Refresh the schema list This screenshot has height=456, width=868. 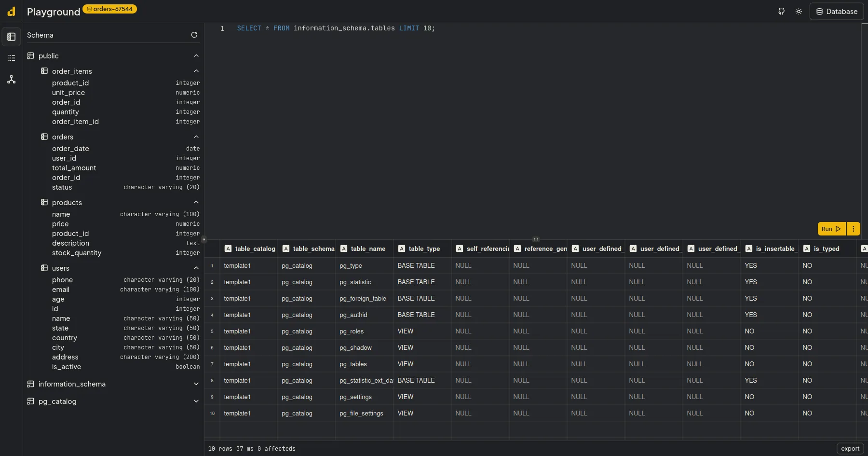[194, 35]
